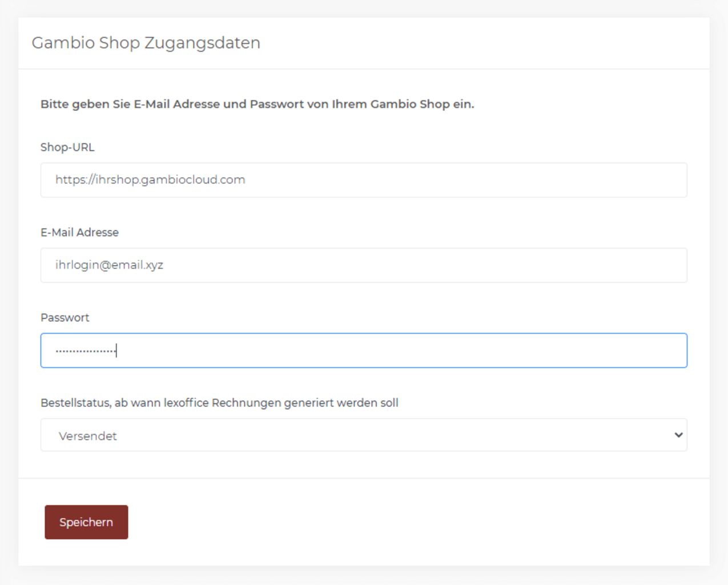Click the masked password dots
This screenshot has width=728, height=585.
[86, 350]
